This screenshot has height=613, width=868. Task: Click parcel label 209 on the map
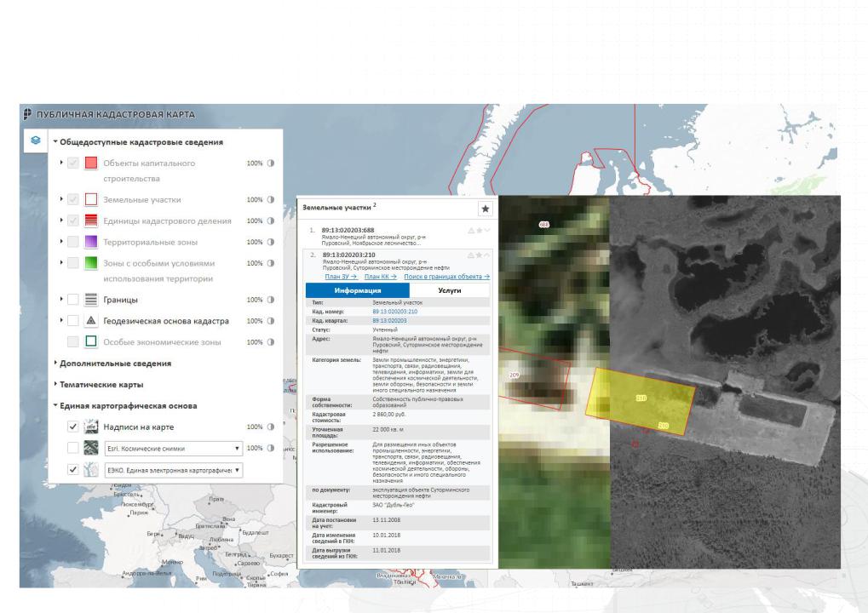coord(514,375)
